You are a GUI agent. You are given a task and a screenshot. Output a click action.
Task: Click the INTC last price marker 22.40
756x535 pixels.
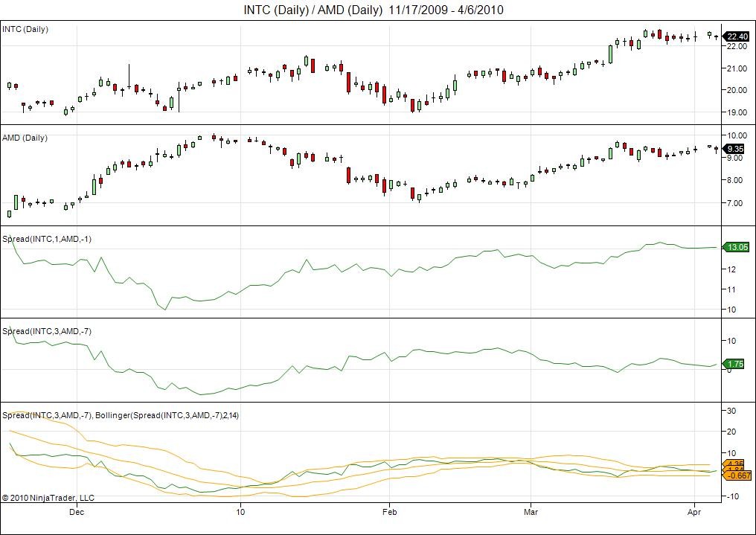tap(736, 36)
